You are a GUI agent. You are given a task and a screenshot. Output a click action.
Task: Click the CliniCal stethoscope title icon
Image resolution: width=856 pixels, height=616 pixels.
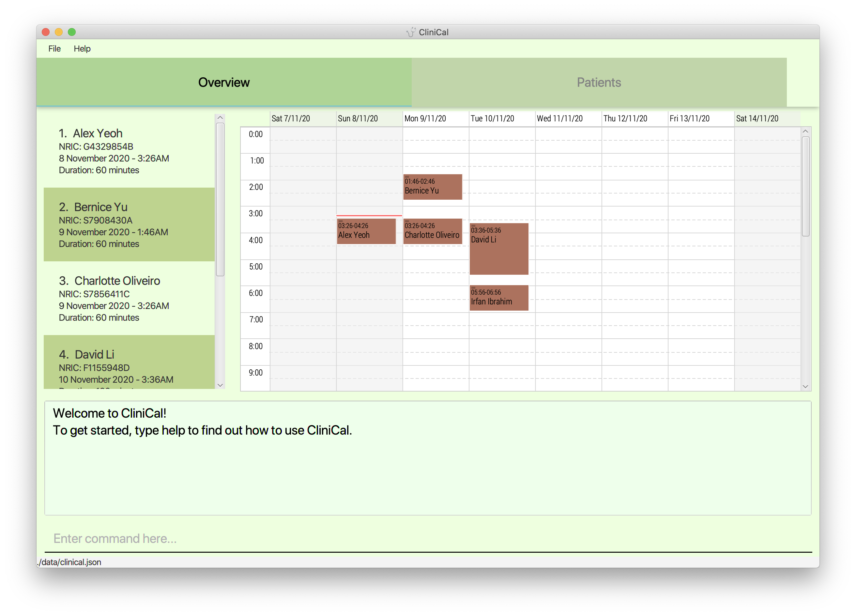pyautogui.click(x=411, y=32)
